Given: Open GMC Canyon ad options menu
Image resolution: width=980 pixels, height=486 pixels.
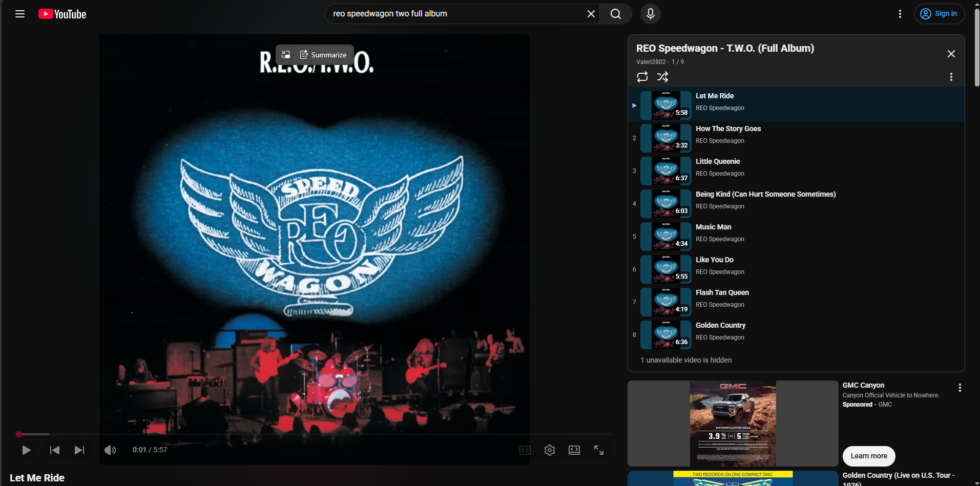Looking at the screenshot, I should [x=960, y=388].
